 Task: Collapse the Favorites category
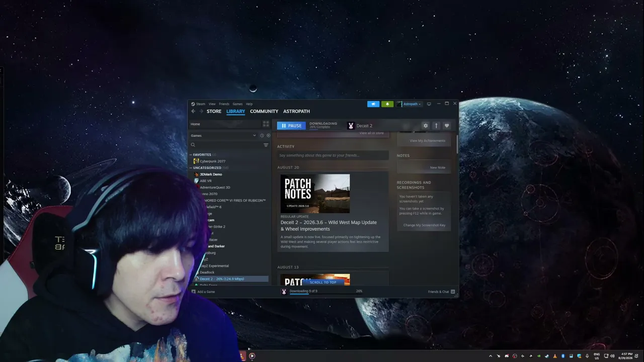point(191,155)
